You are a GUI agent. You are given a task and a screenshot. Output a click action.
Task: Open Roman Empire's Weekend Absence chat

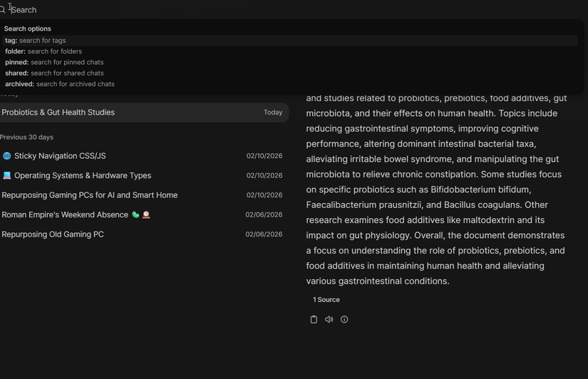tap(144, 215)
